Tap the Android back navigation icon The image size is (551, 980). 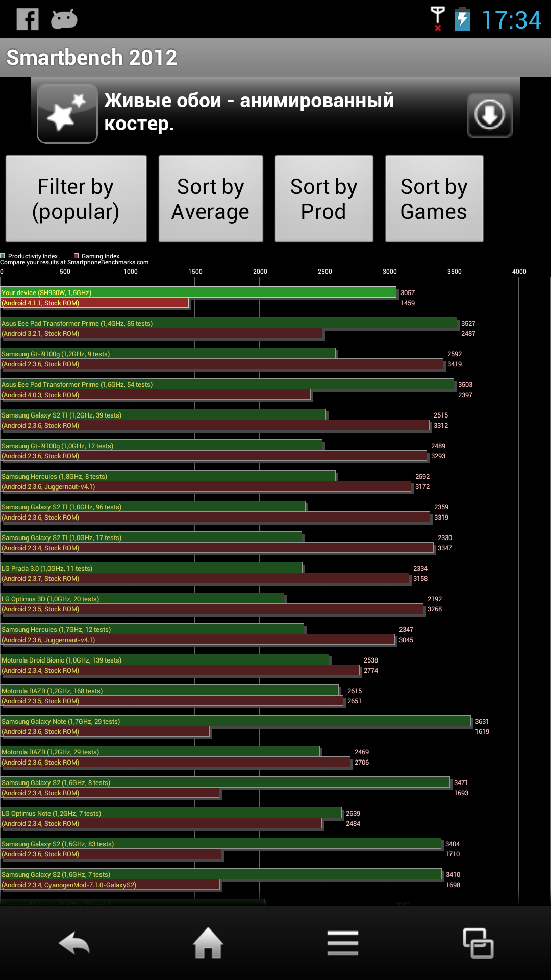(x=74, y=943)
